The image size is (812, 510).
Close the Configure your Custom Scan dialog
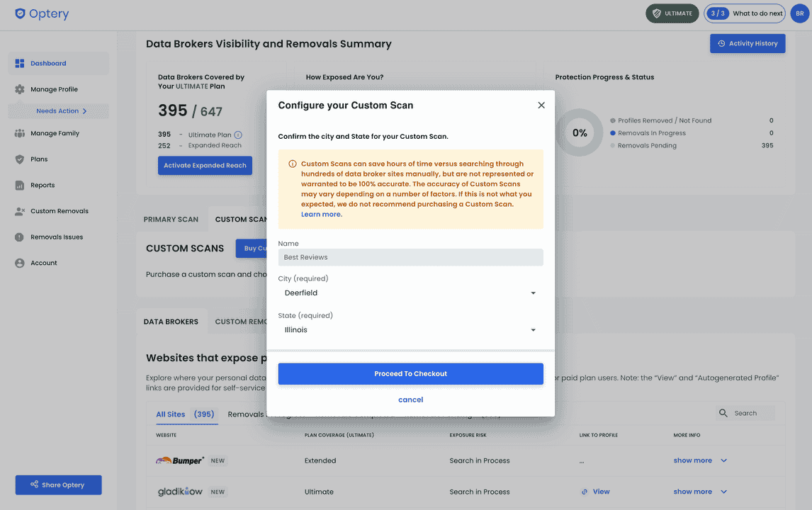pos(541,105)
